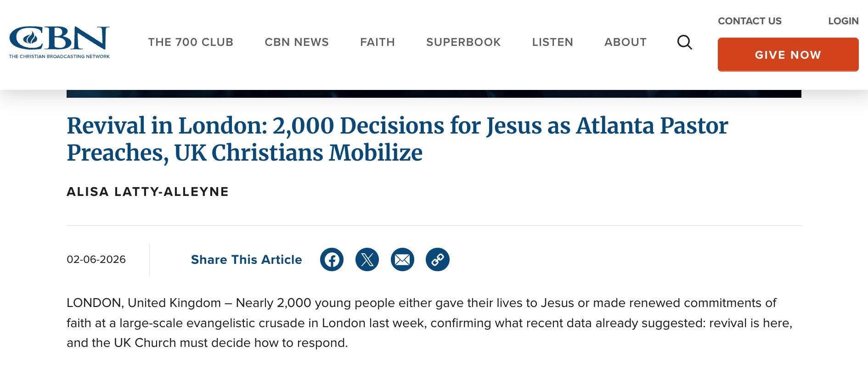This screenshot has width=868, height=368.
Task: Click the 02-06-2026 article date
Action: tap(96, 260)
